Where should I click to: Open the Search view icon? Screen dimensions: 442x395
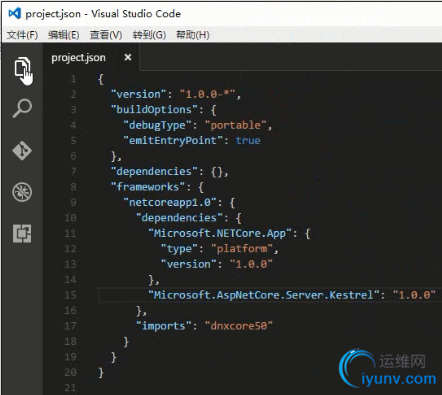click(x=22, y=108)
